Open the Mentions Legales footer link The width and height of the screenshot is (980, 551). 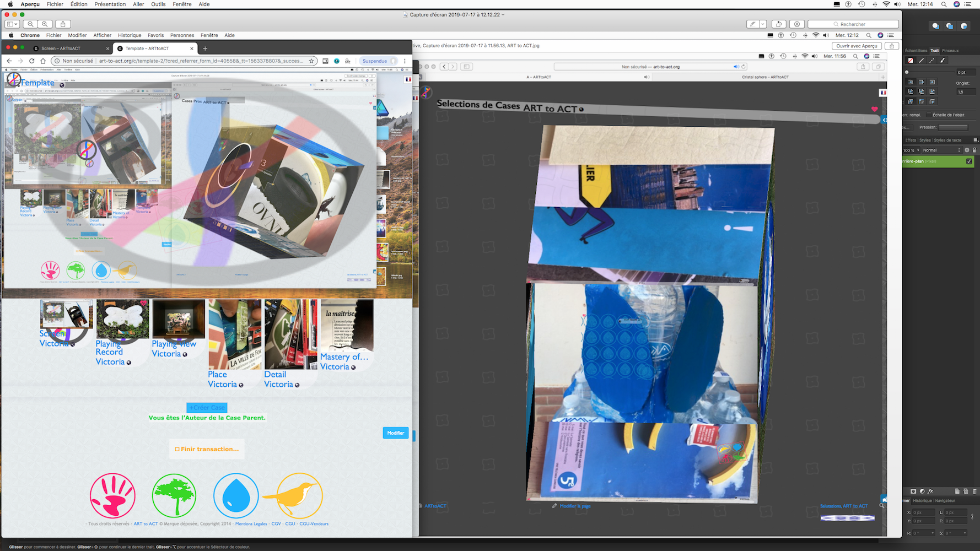[251, 524]
